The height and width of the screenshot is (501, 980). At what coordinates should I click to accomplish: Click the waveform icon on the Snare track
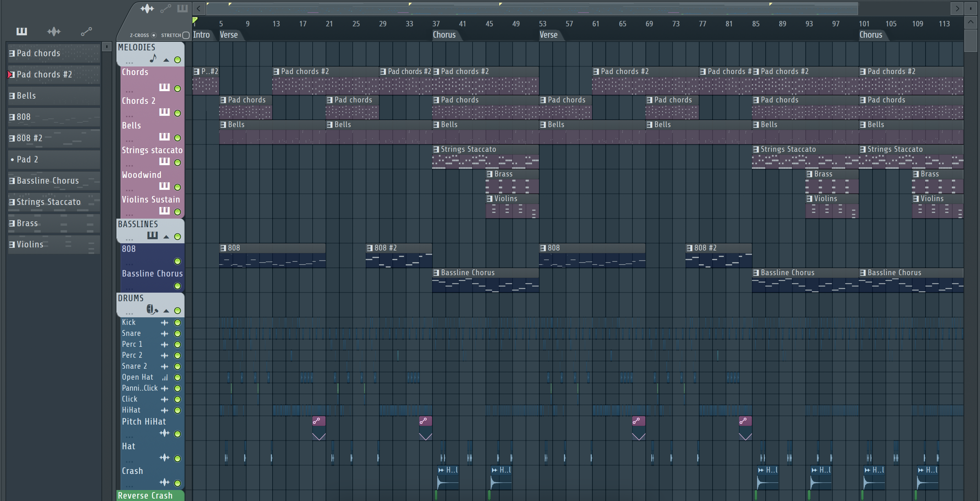point(164,333)
